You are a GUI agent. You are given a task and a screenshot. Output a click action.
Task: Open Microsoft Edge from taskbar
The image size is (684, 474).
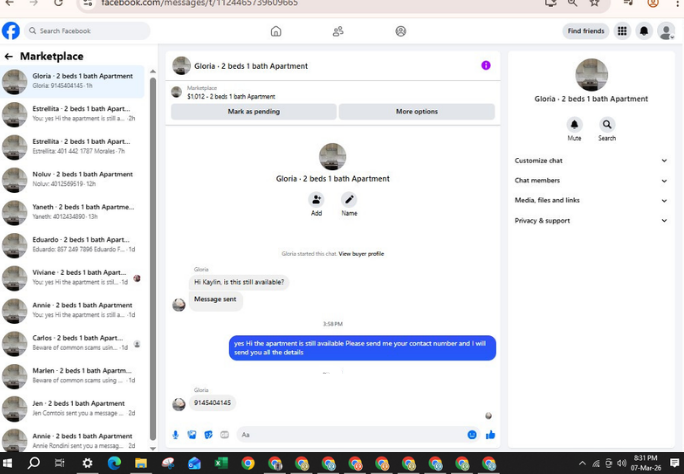coord(114,463)
